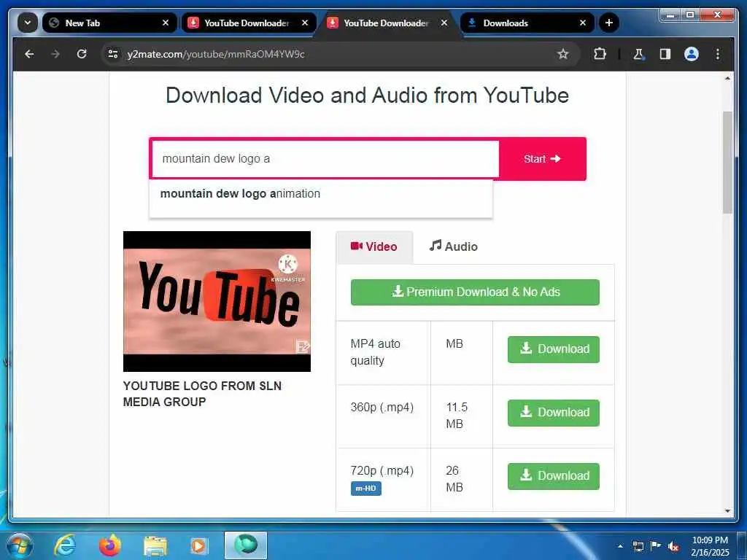This screenshot has width=747, height=560.
Task: Open the tab search dropdown arrow
Action: click(x=27, y=23)
